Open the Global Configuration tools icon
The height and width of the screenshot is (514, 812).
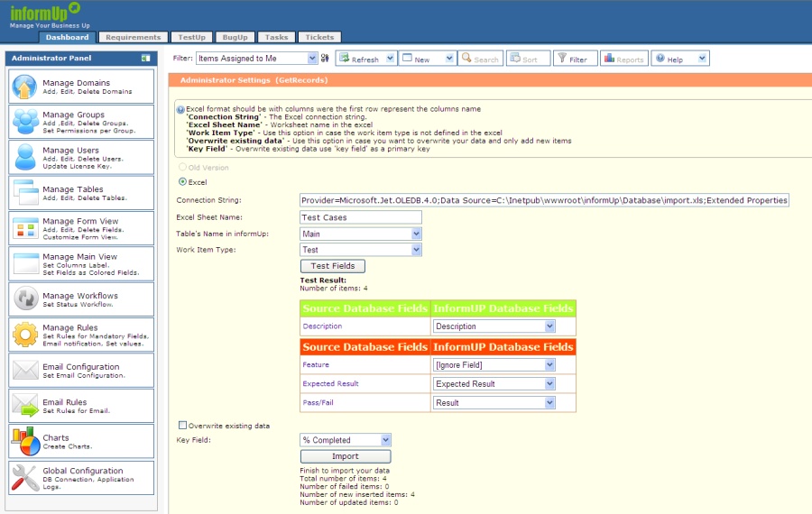[25, 477]
